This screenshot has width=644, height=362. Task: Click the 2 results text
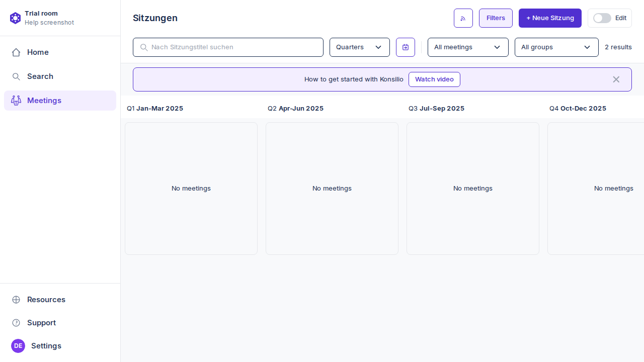pyautogui.click(x=618, y=47)
